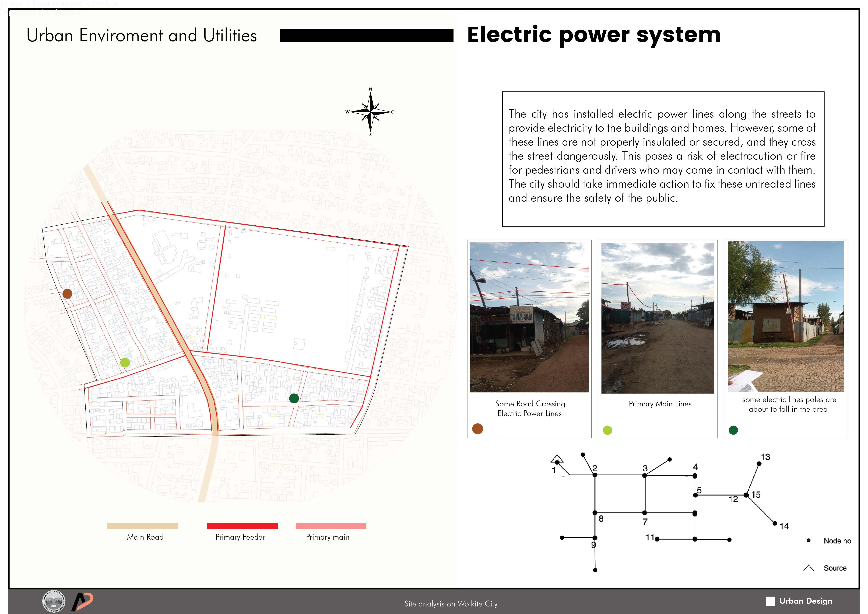This screenshot has width=868, height=614.
Task: Click the dark green marker dot on the map
Action: click(x=294, y=398)
